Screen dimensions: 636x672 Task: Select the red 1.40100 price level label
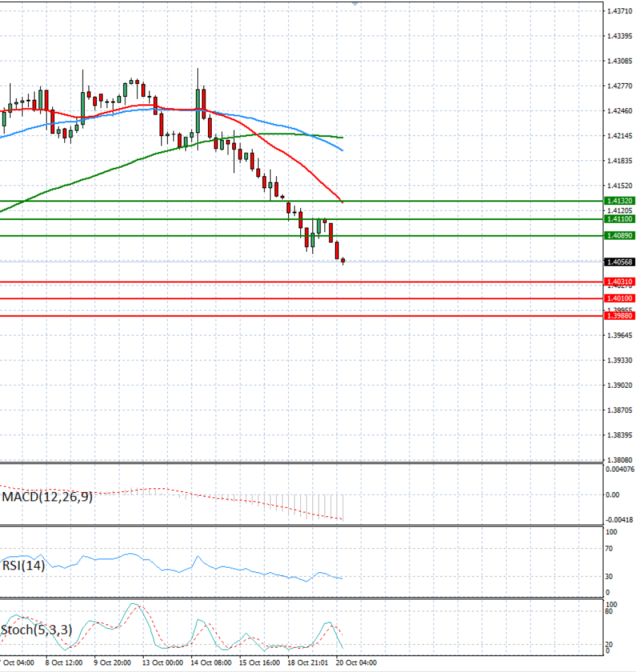[619, 298]
